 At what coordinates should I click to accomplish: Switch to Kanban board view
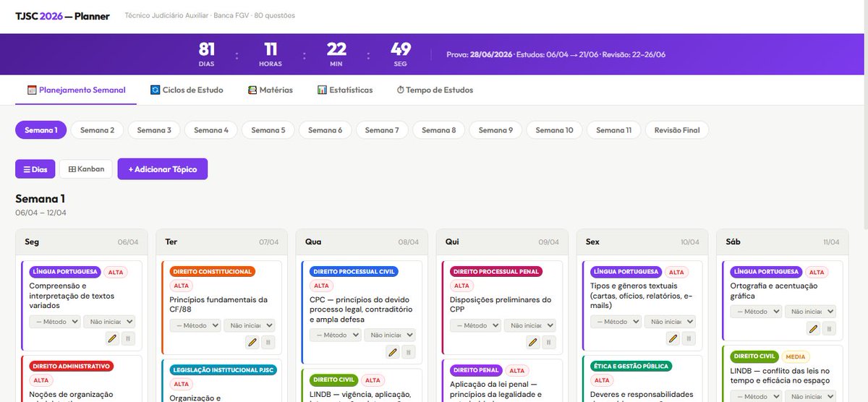[86, 169]
